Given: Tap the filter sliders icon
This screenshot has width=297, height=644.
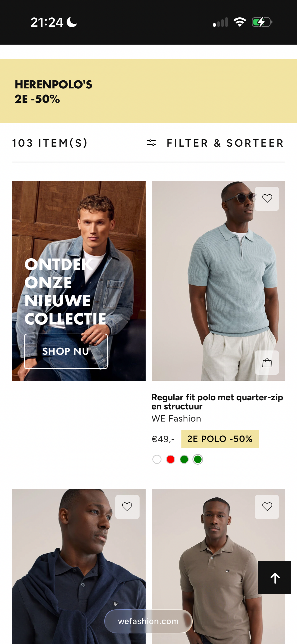Looking at the screenshot, I should (151, 143).
